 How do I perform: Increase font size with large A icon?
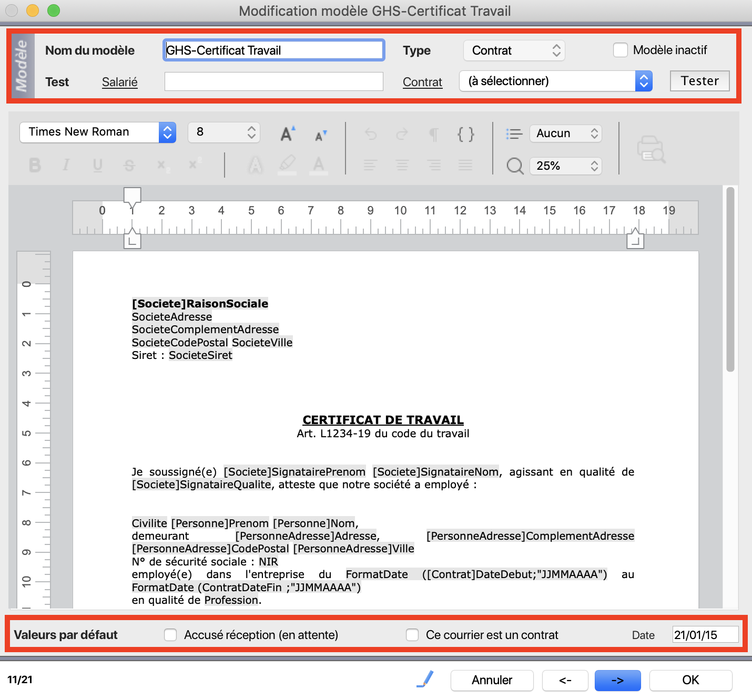coord(287,133)
